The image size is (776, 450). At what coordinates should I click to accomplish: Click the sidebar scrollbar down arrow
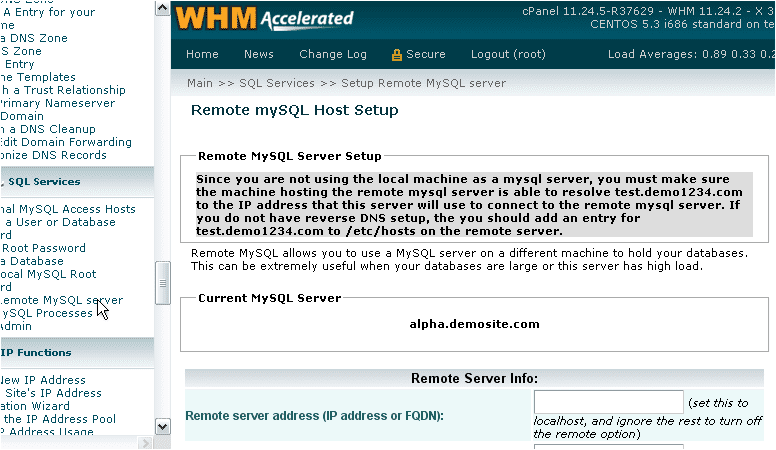(x=163, y=427)
